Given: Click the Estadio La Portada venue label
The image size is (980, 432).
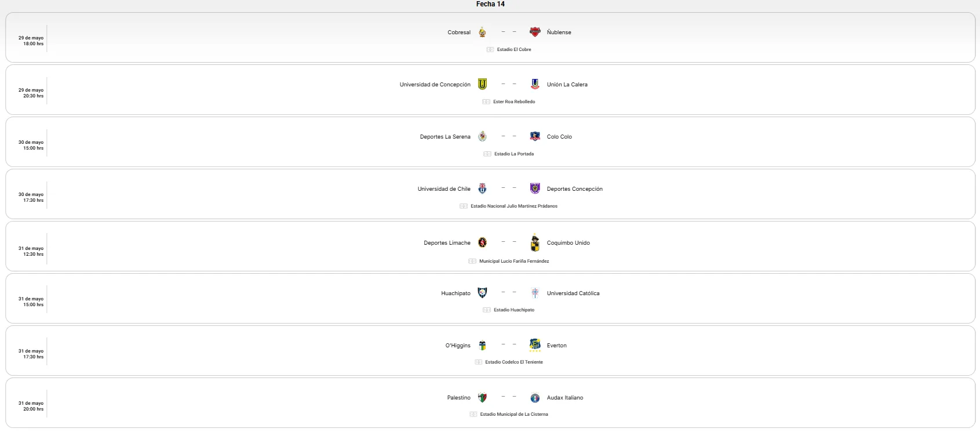Looking at the screenshot, I should 513,154.
